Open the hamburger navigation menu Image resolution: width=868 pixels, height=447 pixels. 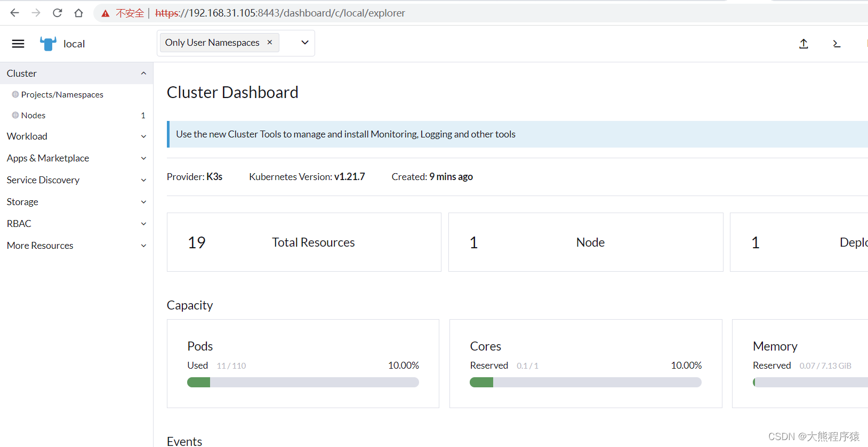pyautogui.click(x=18, y=44)
